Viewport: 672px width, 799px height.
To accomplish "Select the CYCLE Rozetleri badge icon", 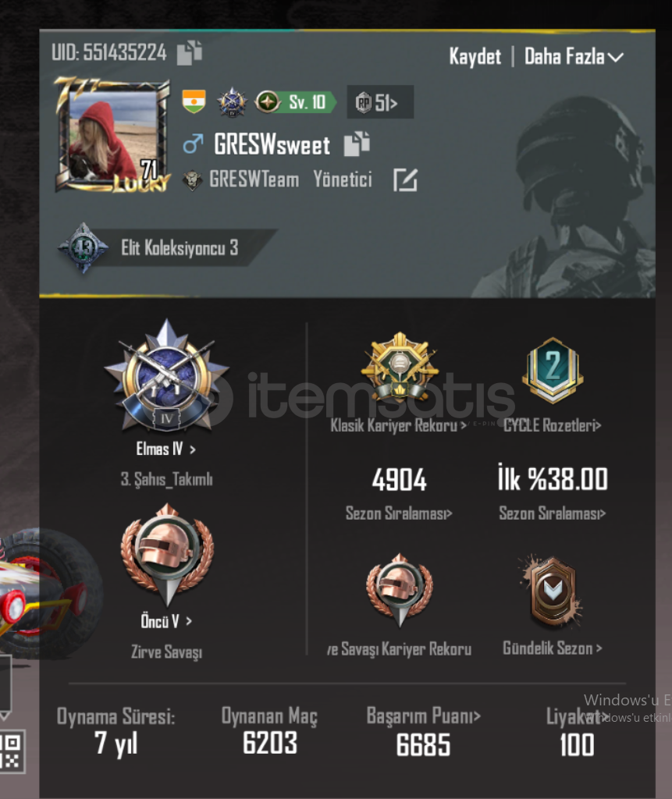I will (x=552, y=370).
